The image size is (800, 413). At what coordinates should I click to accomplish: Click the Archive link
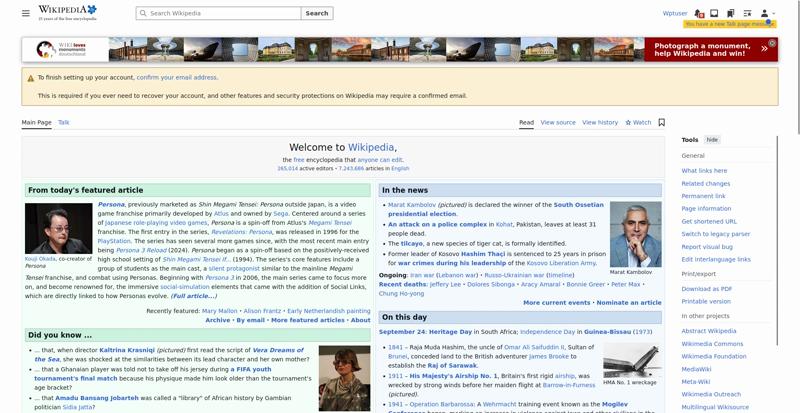[x=217, y=320]
